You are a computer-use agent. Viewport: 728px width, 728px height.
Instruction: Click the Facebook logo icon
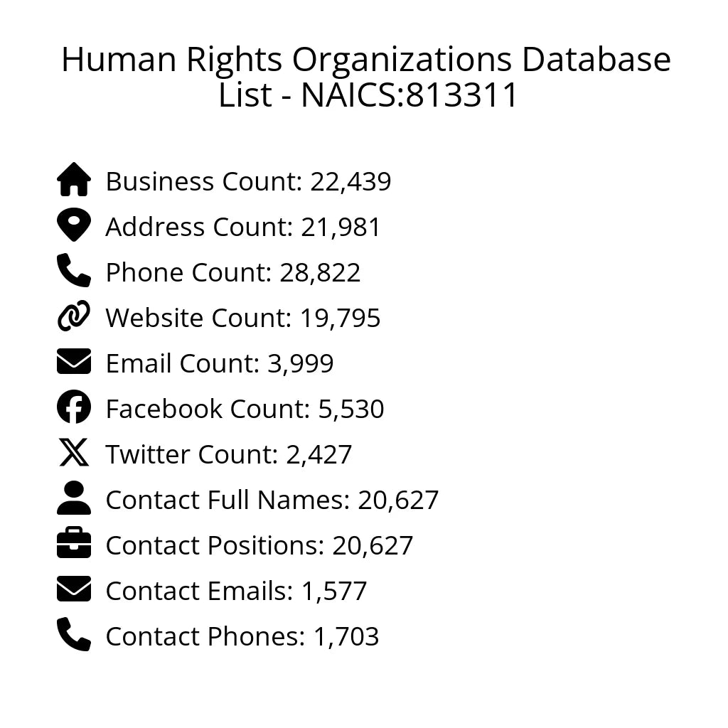74,407
